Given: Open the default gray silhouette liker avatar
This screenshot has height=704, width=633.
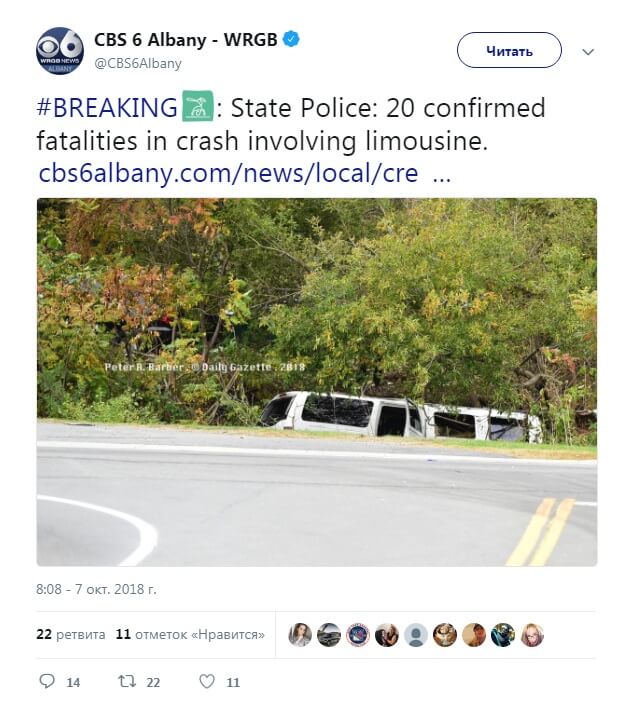Looking at the screenshot, I should (416, 634).
